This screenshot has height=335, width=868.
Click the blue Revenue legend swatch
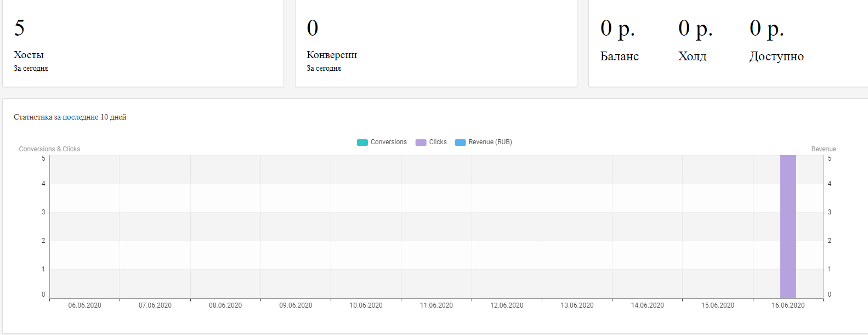[460, 143]
